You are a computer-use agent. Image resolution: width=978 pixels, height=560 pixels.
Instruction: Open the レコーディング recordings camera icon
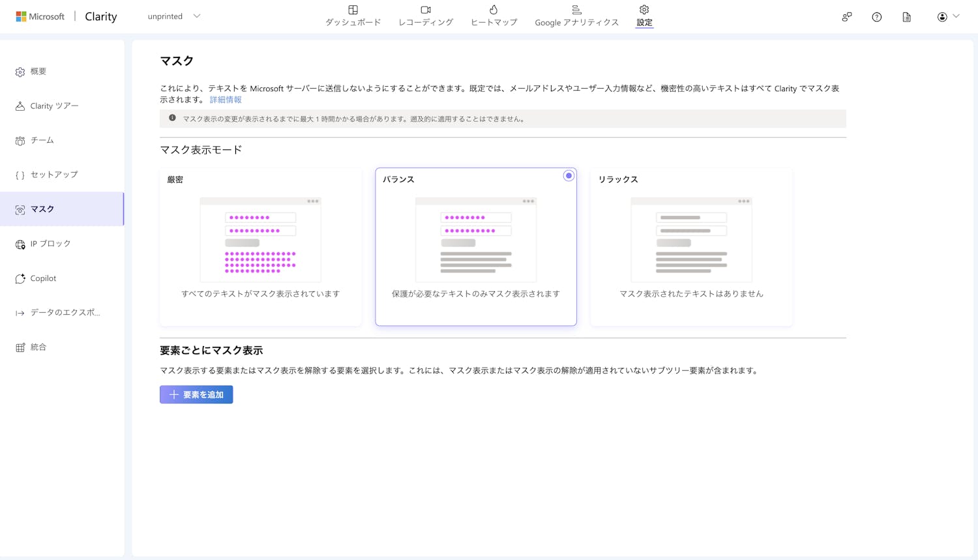[x=426, y=10]
